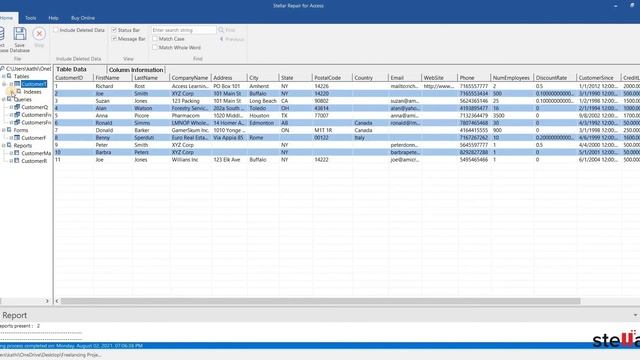
Task: Click the Queries node icon in the tree
Action: [x=9, y=99]
